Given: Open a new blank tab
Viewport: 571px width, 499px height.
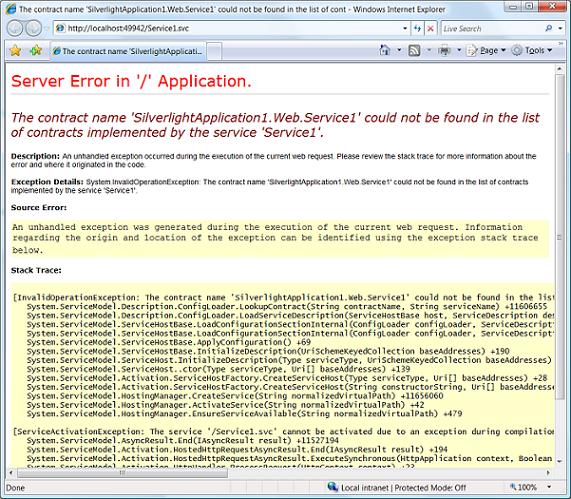Looking at the screenshot, I should coord(214,51).
